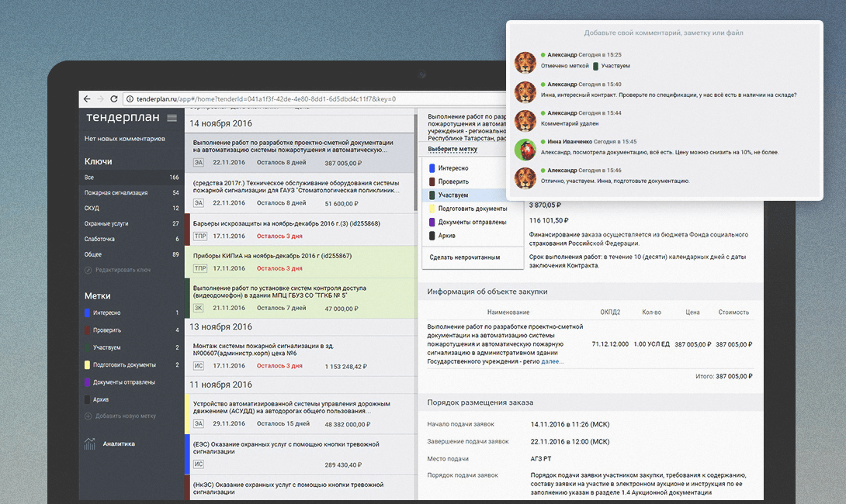Choose 'Интересно' in the label dropdown
The image size is (846, 504).
[473, 168]
